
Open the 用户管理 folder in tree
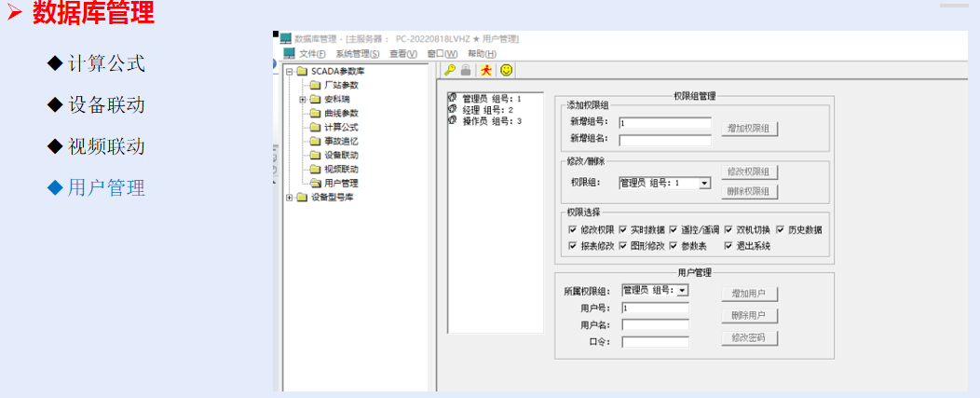[340, 183]
